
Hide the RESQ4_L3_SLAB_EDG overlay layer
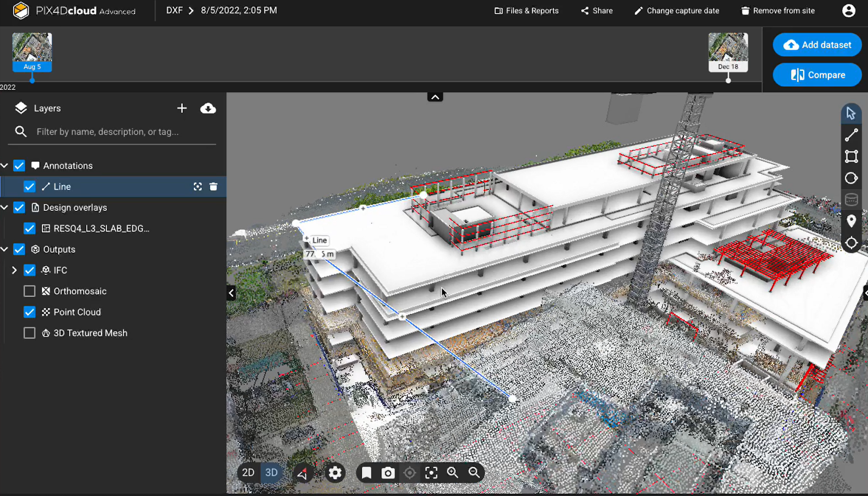[x=29, y=229]
